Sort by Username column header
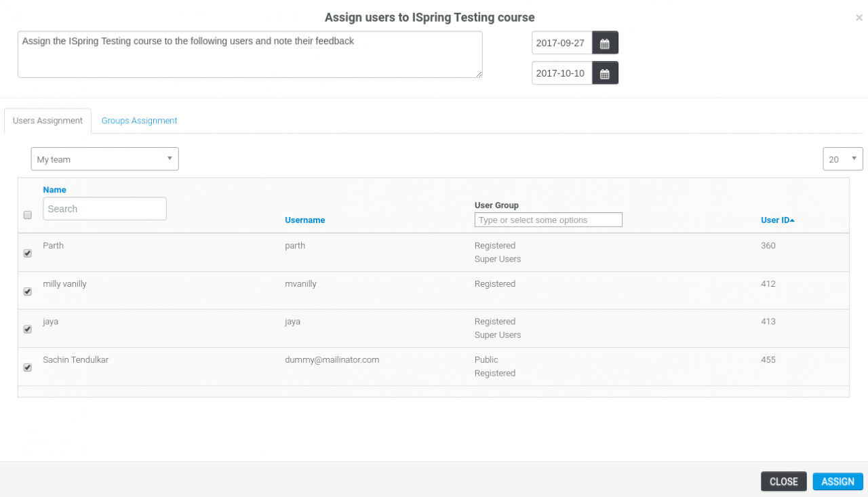Image resolution: width=868 pixels, height=497 pixels. tap(304, 220)
